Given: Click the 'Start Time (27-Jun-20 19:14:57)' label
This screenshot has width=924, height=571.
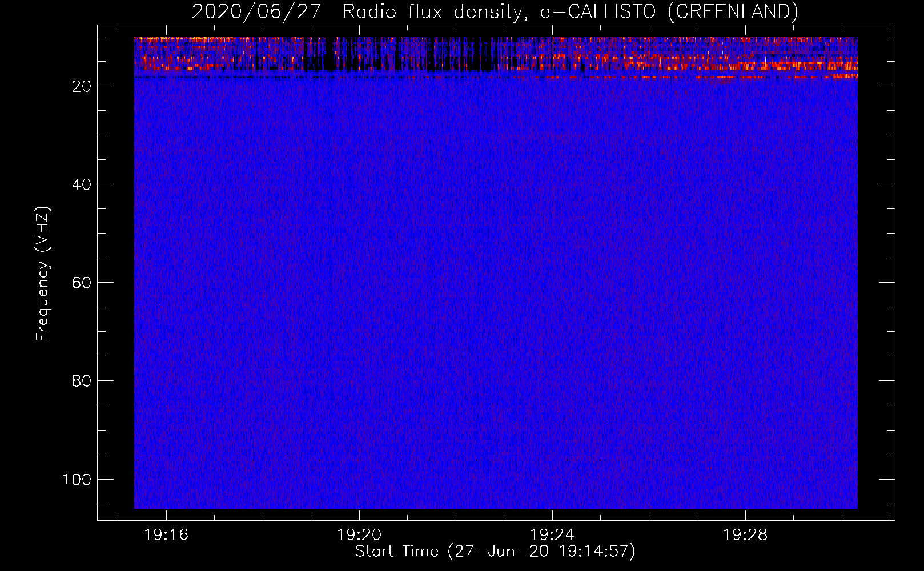Looking at the screenshot, I should point(495,552).
